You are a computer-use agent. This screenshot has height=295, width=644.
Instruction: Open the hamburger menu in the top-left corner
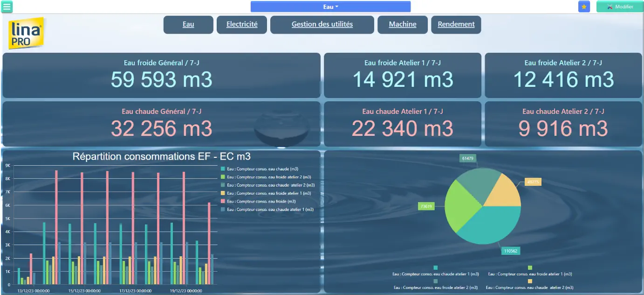[x=7, y=7]
